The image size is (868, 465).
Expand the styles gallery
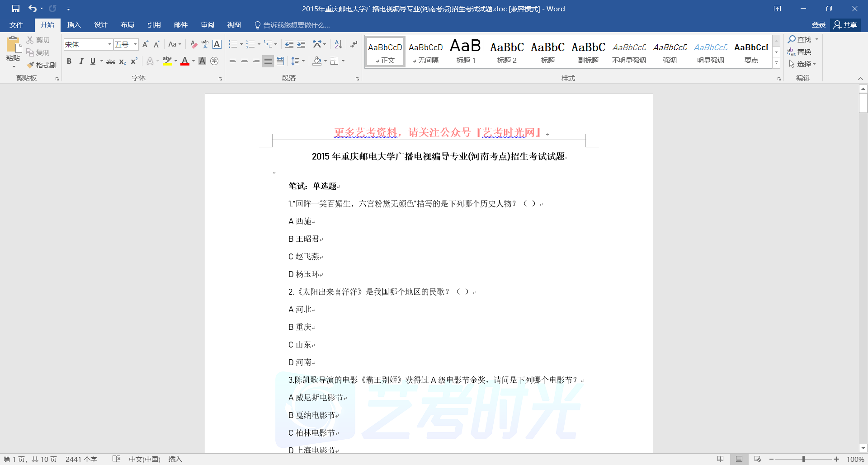pyautogui.click(x=776, y=63)
